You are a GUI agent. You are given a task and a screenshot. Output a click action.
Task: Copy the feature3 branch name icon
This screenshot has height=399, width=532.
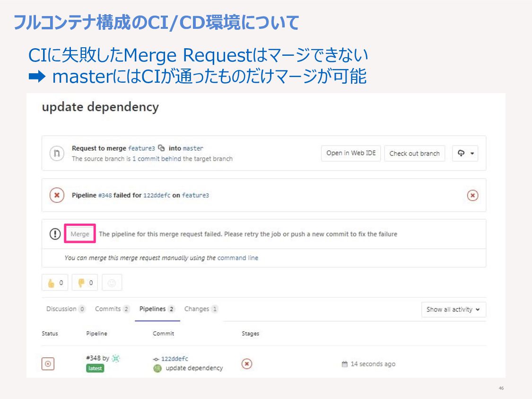coord(162,148)
